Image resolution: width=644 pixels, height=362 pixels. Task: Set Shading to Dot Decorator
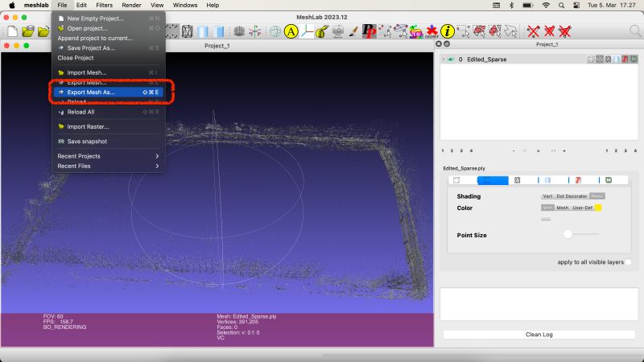572,196
